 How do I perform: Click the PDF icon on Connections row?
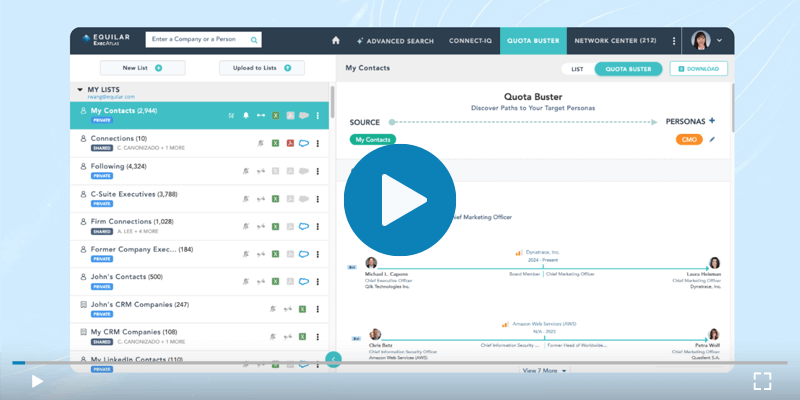289,143
